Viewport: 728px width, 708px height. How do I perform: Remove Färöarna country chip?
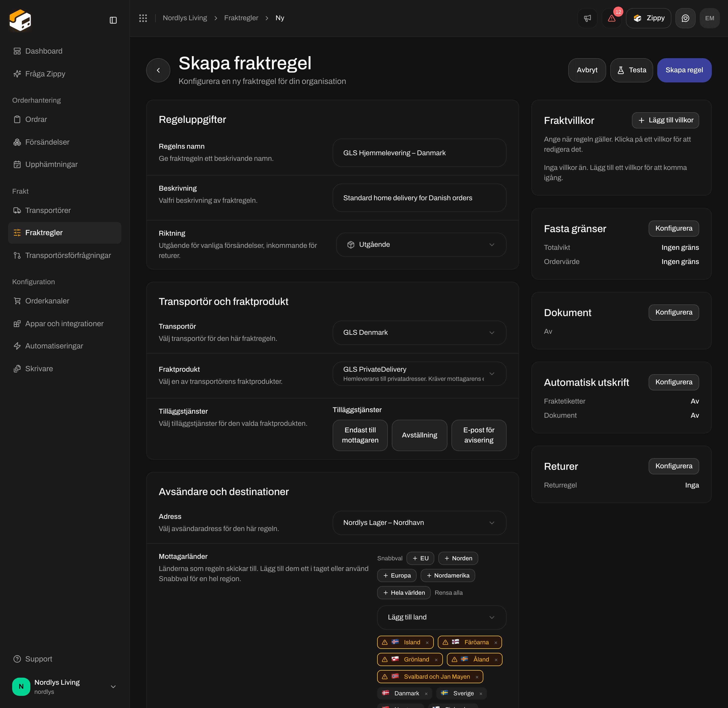point(496,643)
